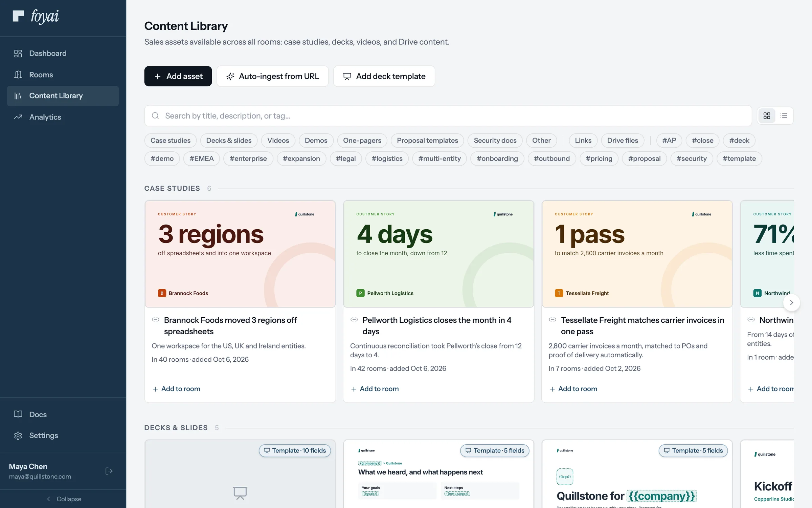Select the #AP tag chip

(669, 141)
